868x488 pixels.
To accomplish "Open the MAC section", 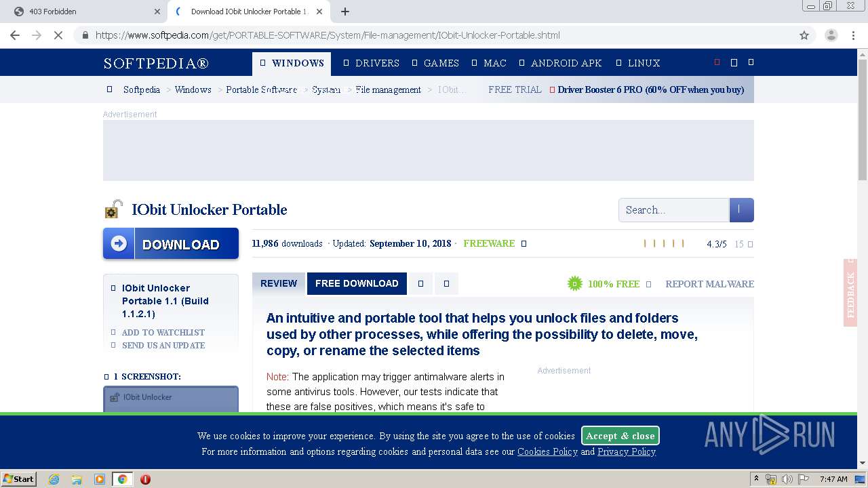I will tap(489, 63).
